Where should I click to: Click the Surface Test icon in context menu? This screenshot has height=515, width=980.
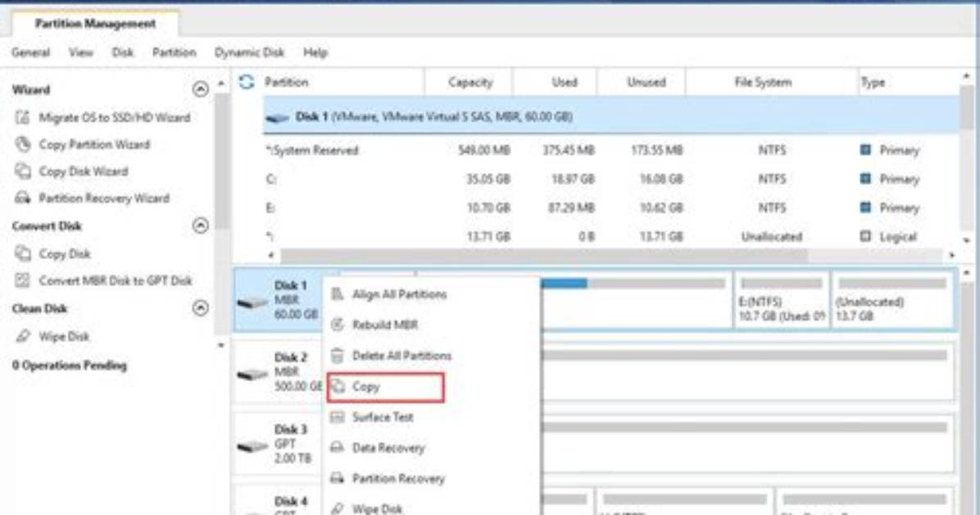tap(338, 417)
